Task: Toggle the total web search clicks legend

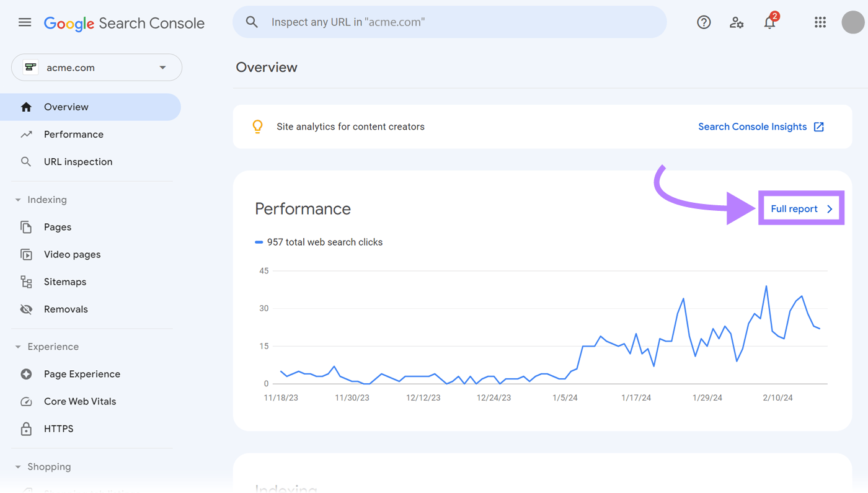Action: 319,242
